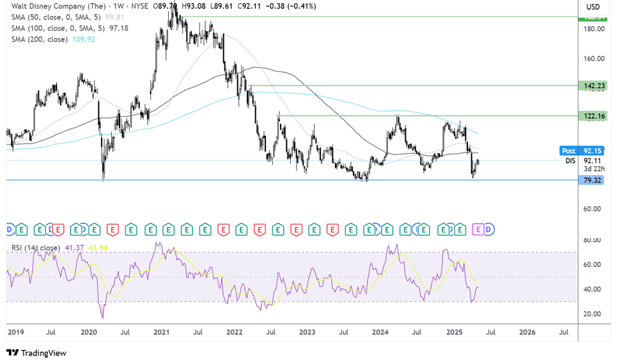Click the 2026 time axis label

pos(527,332)
